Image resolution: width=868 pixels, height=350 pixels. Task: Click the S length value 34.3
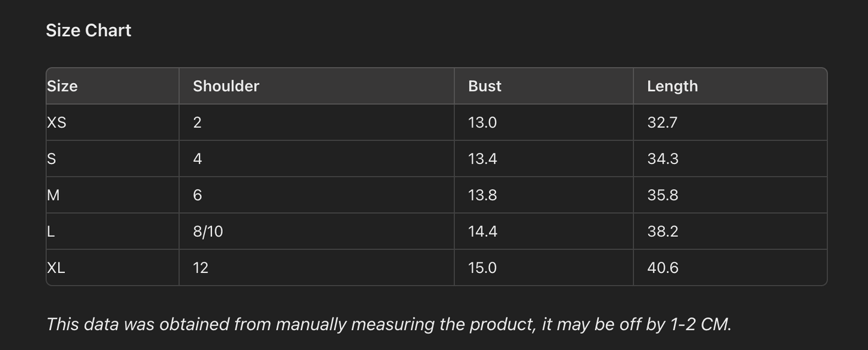click(663, 159)
